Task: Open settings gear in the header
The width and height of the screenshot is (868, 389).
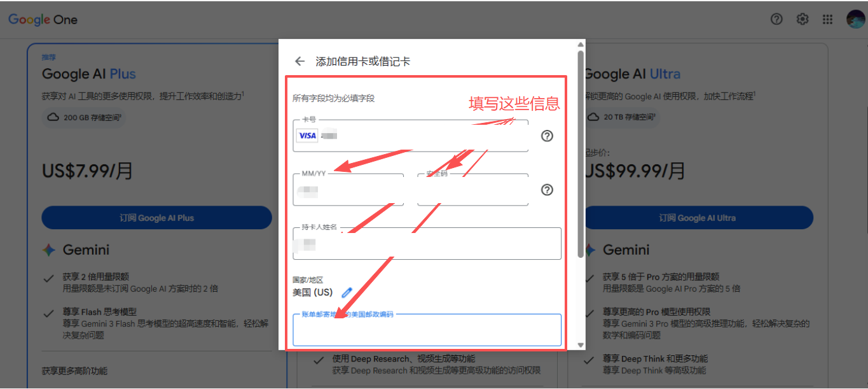Action: [803, 19]
